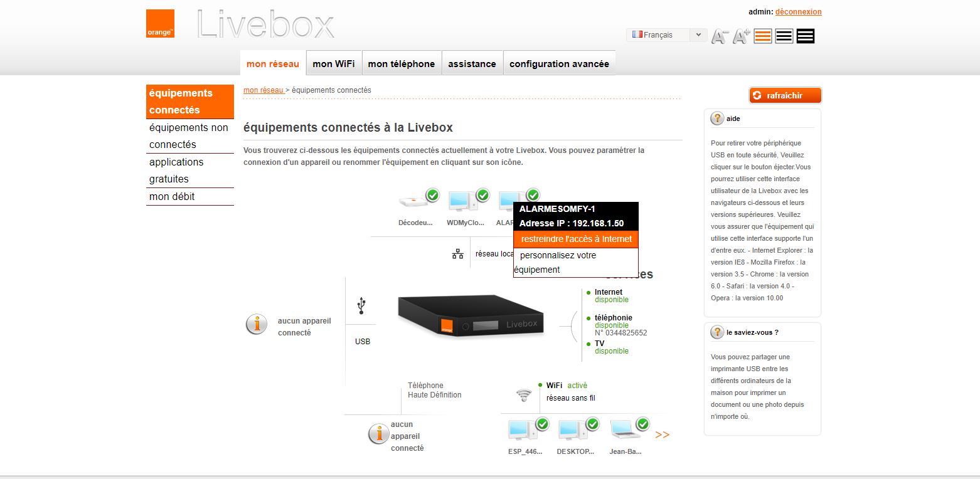Choose restreindre l'accès à Internet
Viewport: 980px width, 479px height.
pyautogui.click(x=576, y=239)
